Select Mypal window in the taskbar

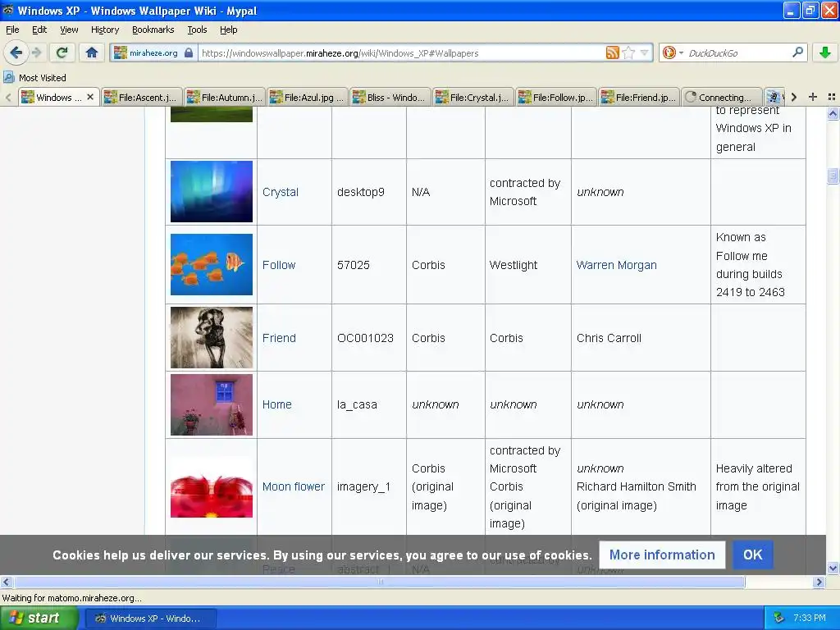[x=151, y=619]
